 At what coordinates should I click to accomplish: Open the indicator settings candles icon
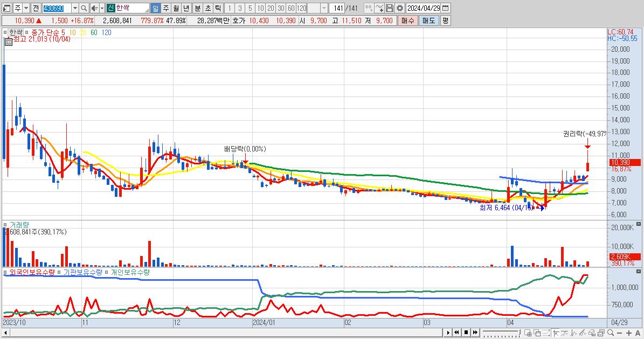pos(369,8)
